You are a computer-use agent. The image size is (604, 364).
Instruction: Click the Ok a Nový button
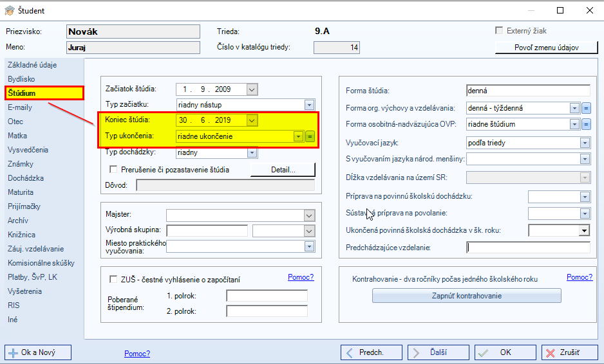point(38,352)
